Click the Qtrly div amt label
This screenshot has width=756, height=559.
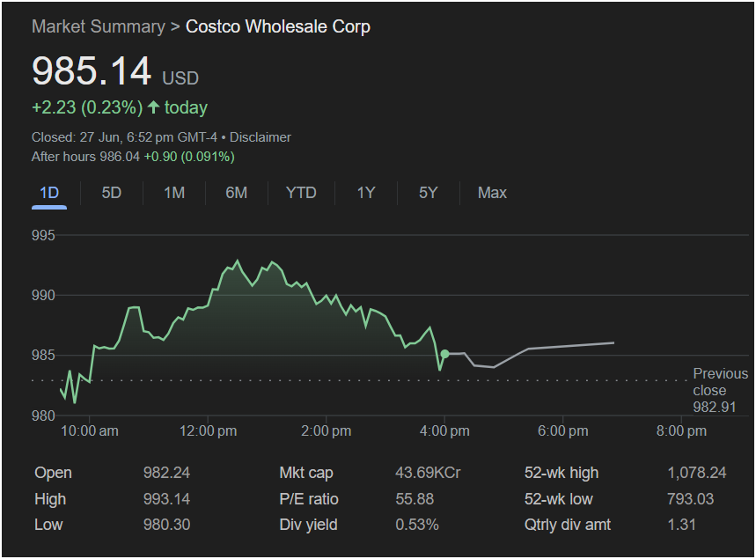(x=568, y=525)
